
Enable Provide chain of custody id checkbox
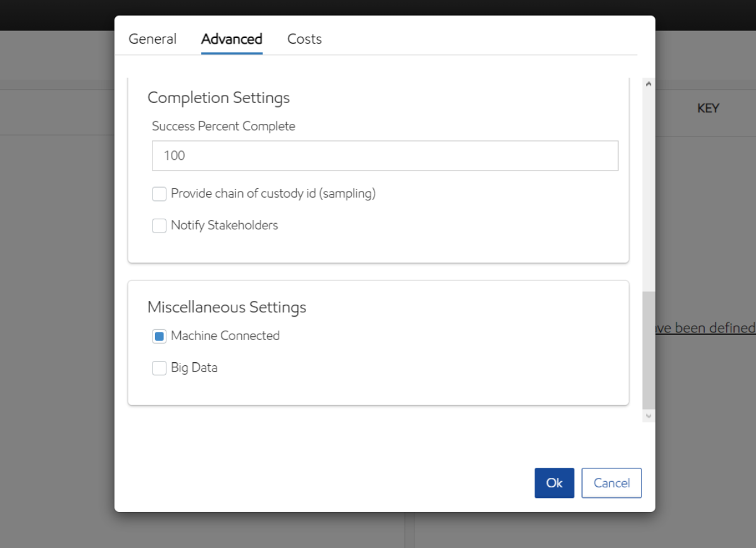point(159,194)
